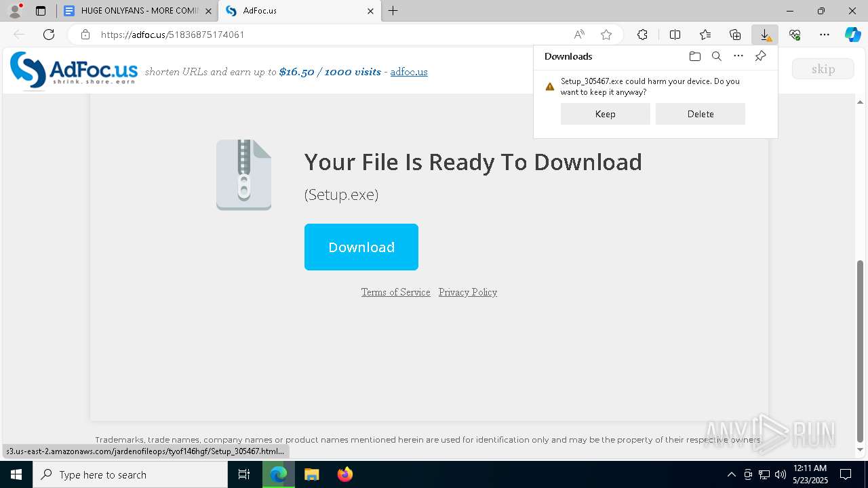Click the AdFoc.us logo

coord(73,70)
